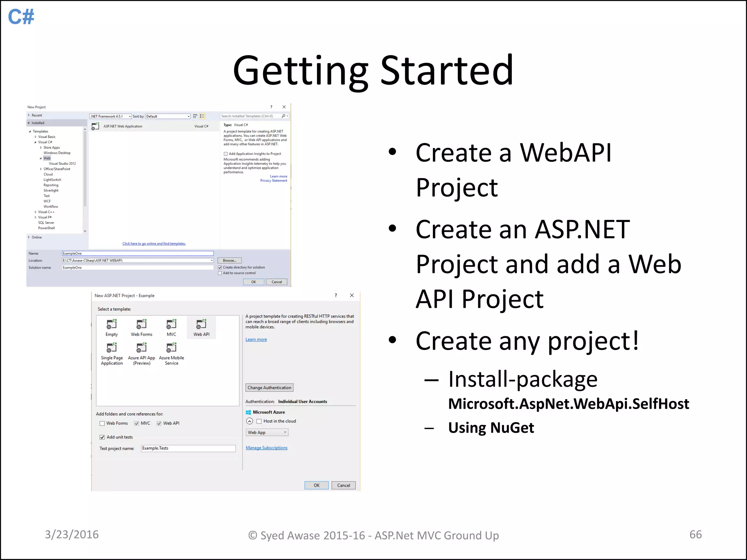Open the .NET Framework 4.5.1 dropdown
Viewport: 747px width, 560px height.
[x=111, y=116]
